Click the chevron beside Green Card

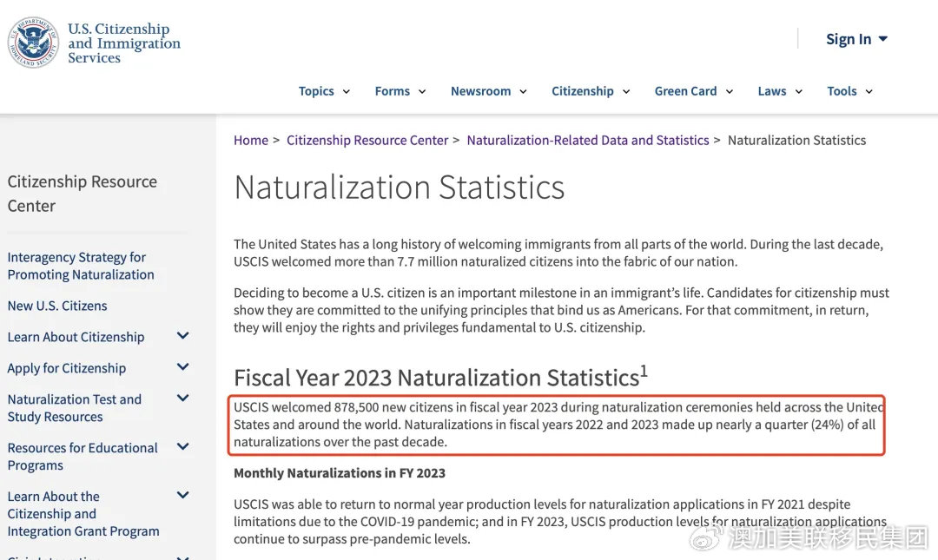tap(730, 91)
